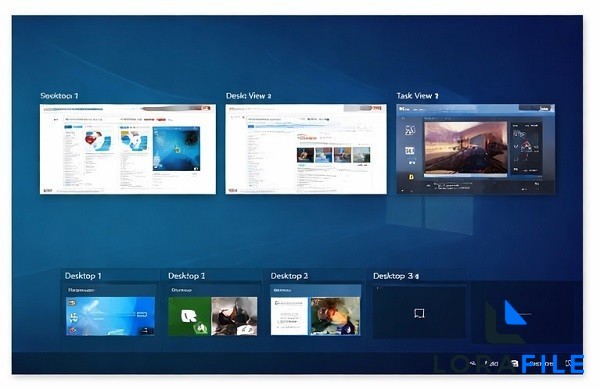Image resolution: width=600 pixels, height=389 pixels.
Task: Click the 'Desk View 2' title label
Action: pyautogui.click(x=248, y=96)
